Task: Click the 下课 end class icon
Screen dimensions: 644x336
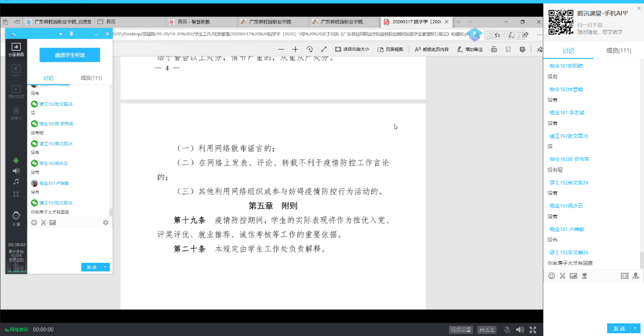Action: coord(16,218)
